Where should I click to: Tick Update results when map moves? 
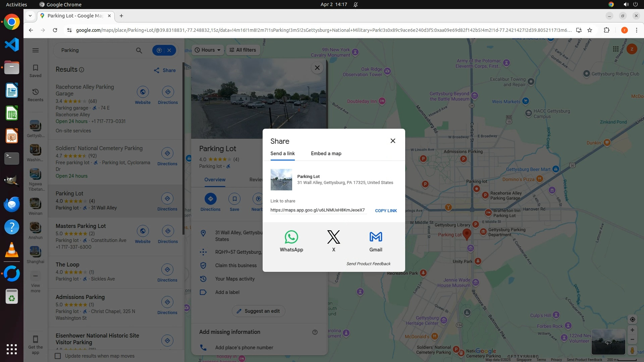[58, 356]
